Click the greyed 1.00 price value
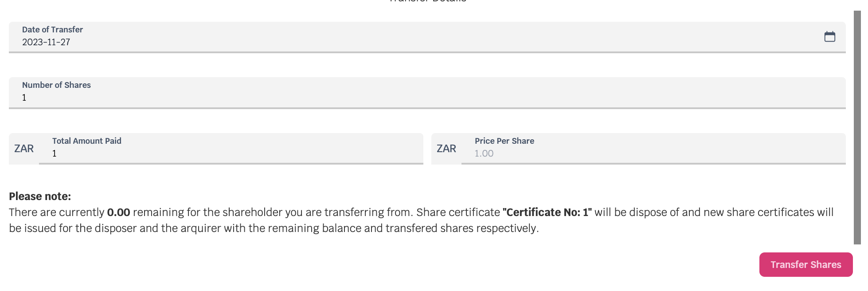This screenshot has width=868, height=291. tap(484, 153)
